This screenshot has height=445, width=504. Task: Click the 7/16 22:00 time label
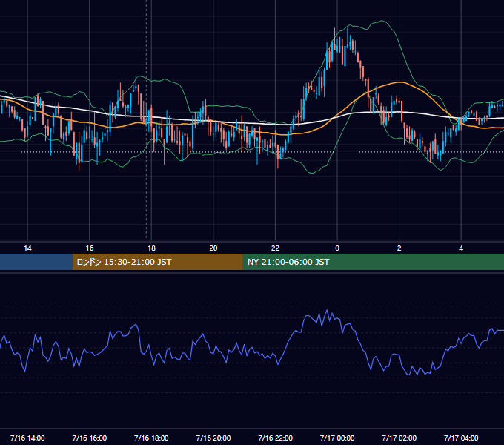tap(276, 438)
